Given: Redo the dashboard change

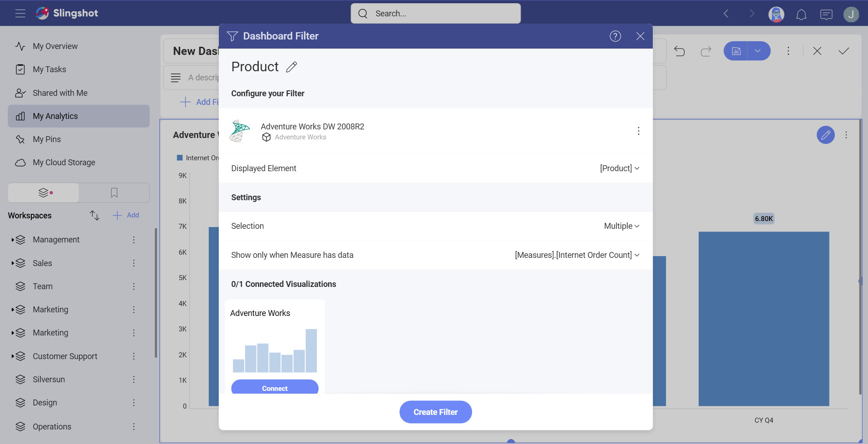Looking at the screenshot, I should [705, 51].
